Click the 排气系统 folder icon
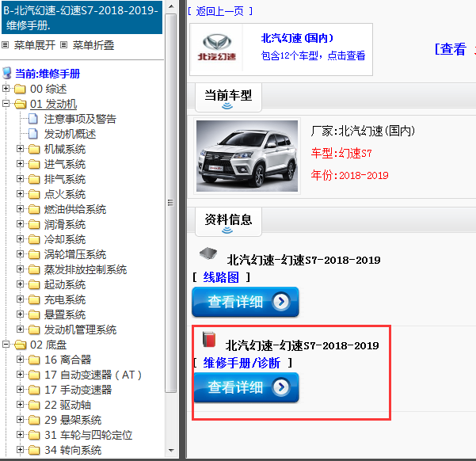The height and width of the screenshot is (461, 476). coord(34,179)
